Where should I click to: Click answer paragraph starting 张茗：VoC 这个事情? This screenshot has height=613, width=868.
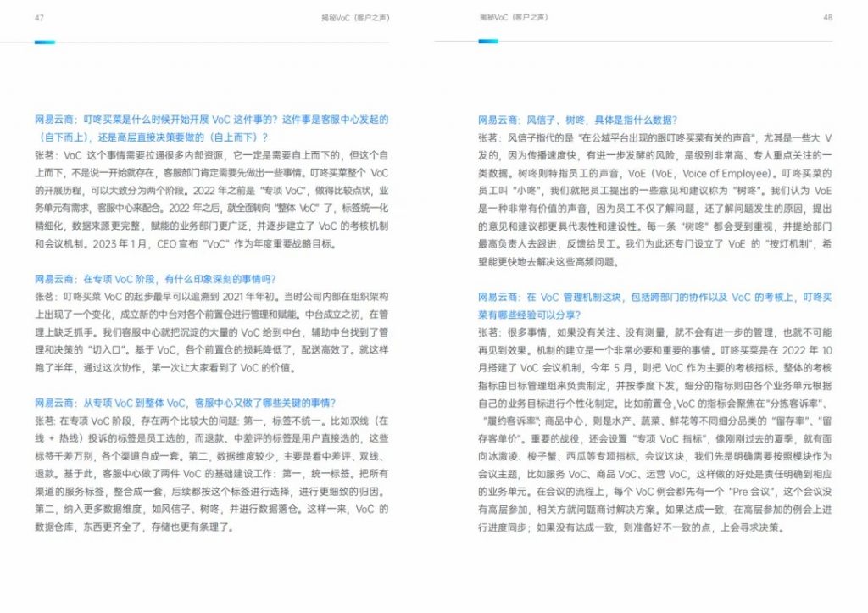(211, 200)
